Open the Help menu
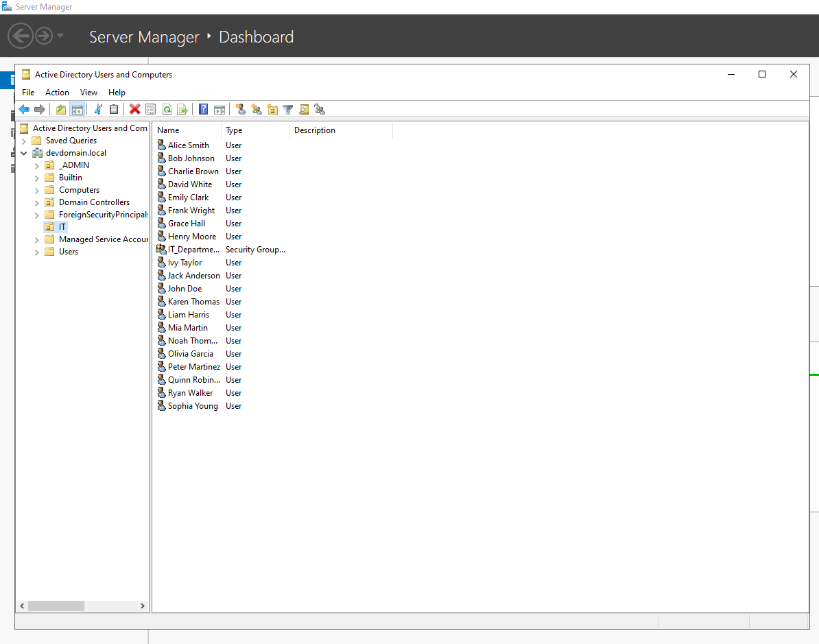 [x=117, y=93]
